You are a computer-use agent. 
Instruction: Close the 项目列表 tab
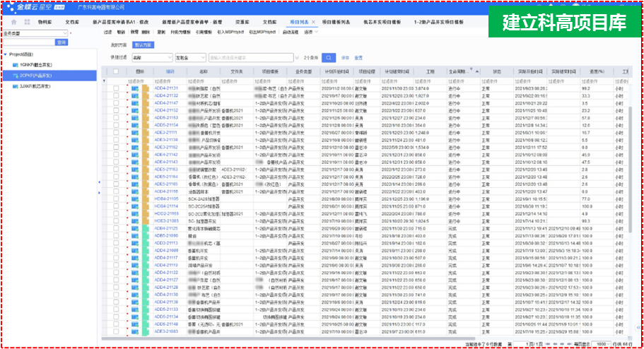(313, 22)
